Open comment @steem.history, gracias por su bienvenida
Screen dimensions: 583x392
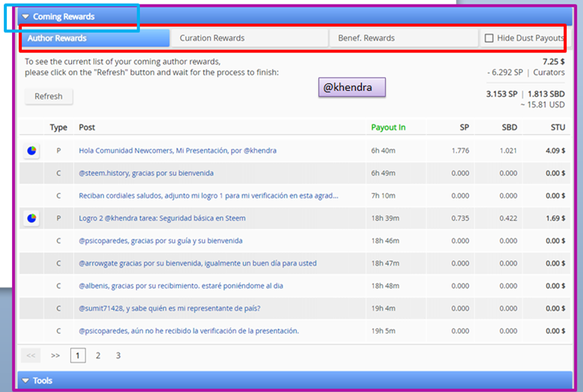coord(146,173)
